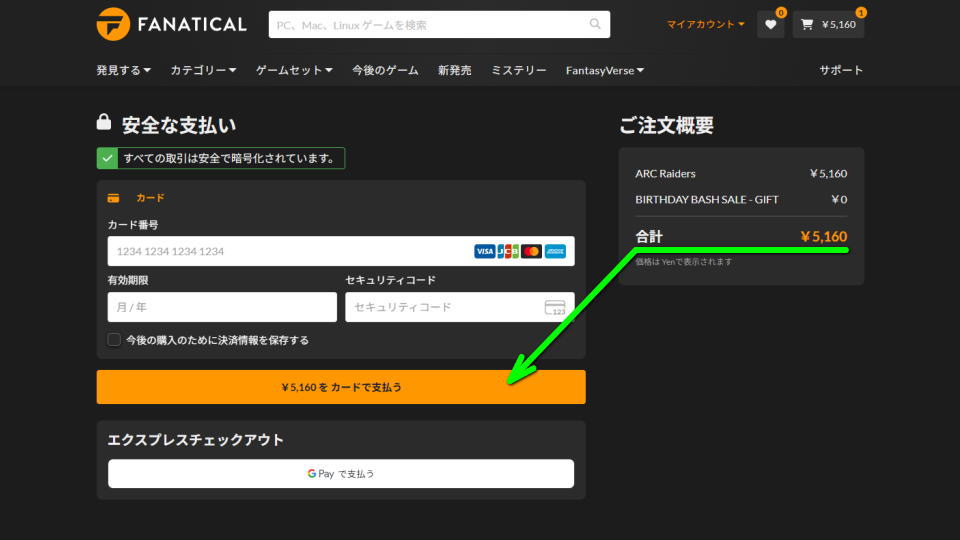Screen dimensions: 960x540
Task: Open the ゲームセット dropdown menu
Action: click(294, 70)
